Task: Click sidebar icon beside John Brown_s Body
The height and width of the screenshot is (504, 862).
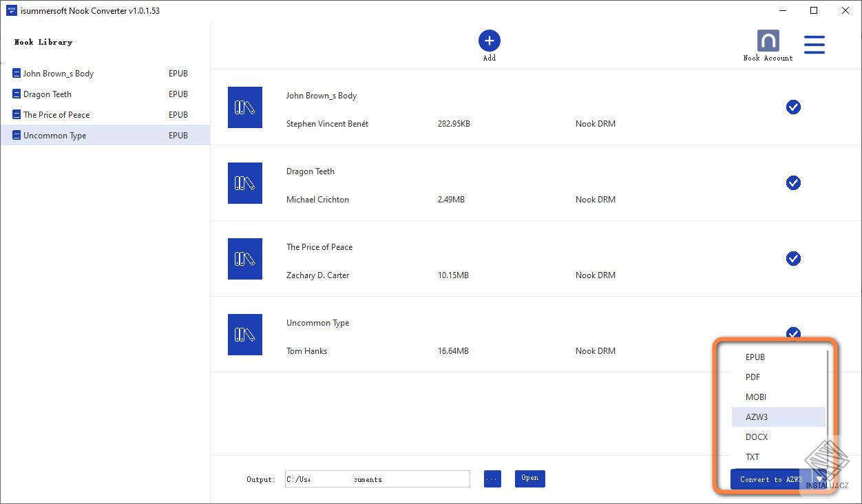Action: [x=17, y=74]
